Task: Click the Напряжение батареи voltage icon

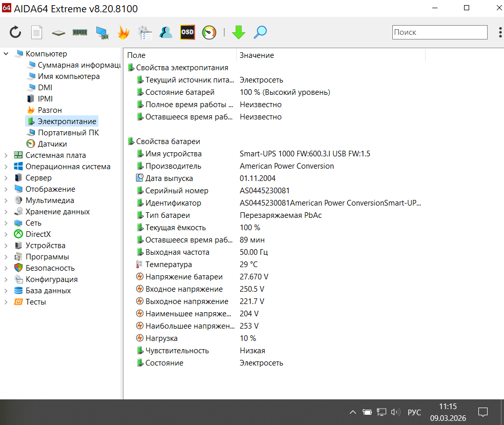Action: (139, 276)
